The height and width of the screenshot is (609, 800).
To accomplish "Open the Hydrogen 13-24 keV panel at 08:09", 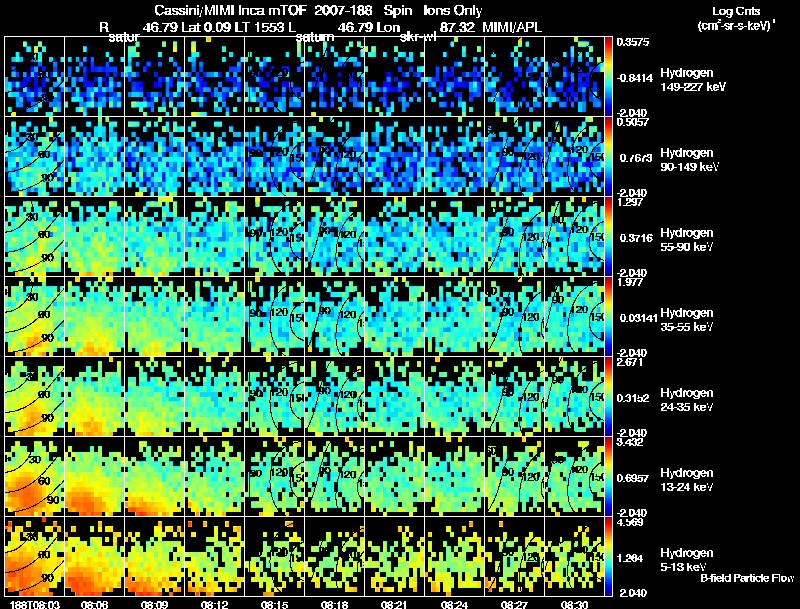I will [155, 476].
